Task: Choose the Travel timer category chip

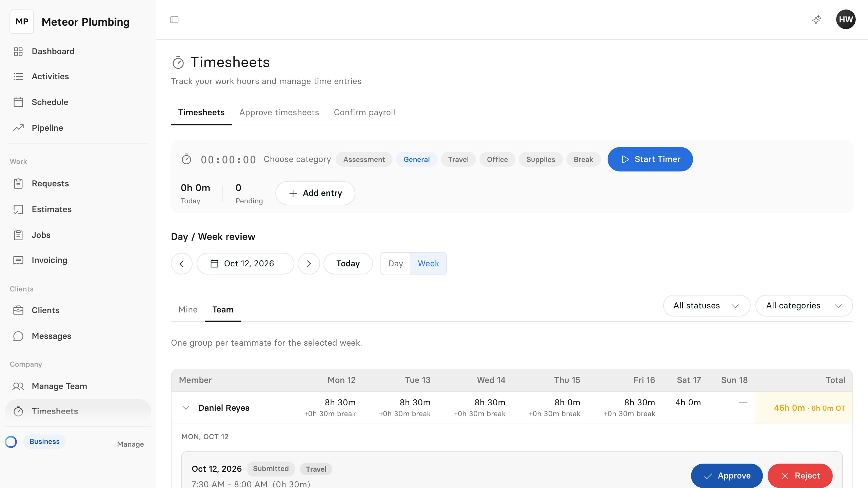Action: [458, 159]
